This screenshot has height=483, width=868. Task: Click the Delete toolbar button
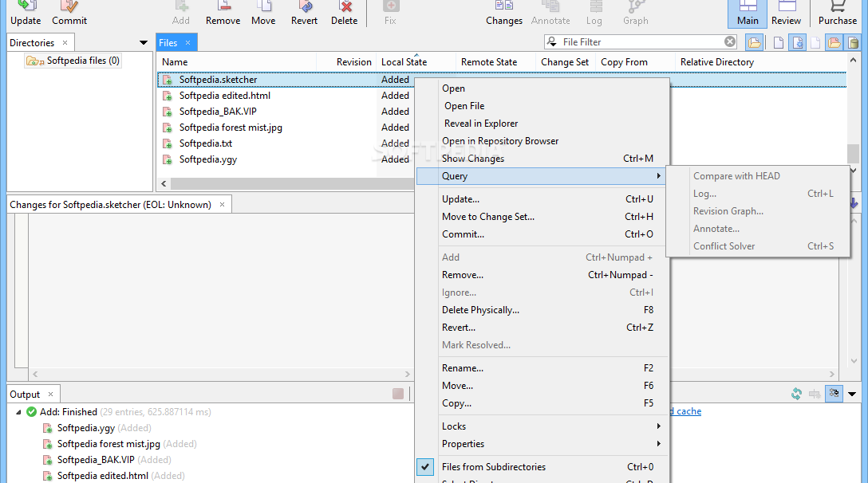(x=345, y=14)
